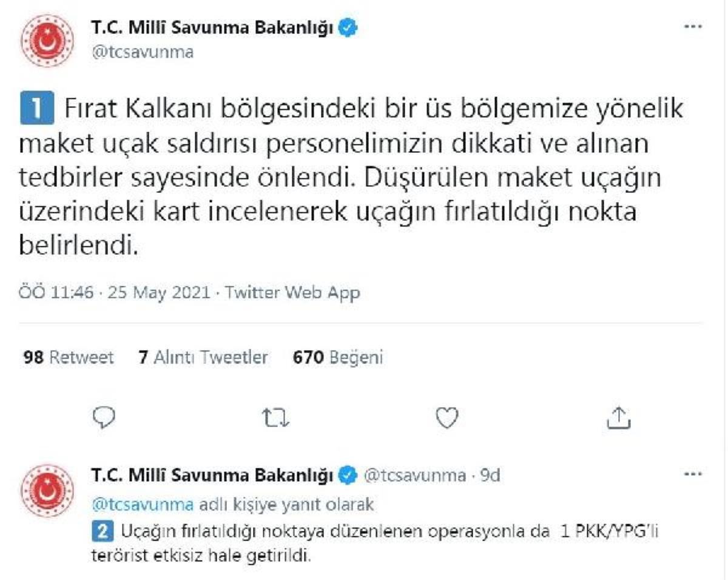Image resolution: width=728 pixels, height=580 pixels.
Task: View the 7 Alıntı Tweetler list
Action: (203, 357)
